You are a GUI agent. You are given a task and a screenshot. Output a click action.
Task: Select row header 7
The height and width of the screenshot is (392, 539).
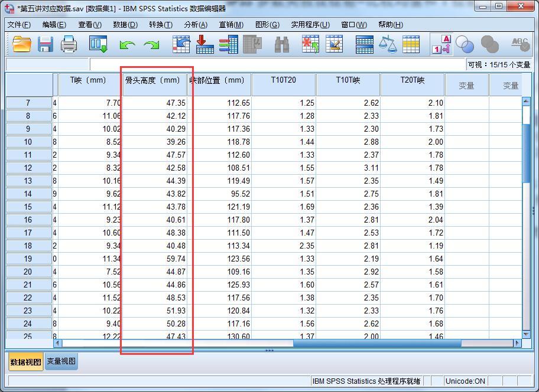click(28, 103)
